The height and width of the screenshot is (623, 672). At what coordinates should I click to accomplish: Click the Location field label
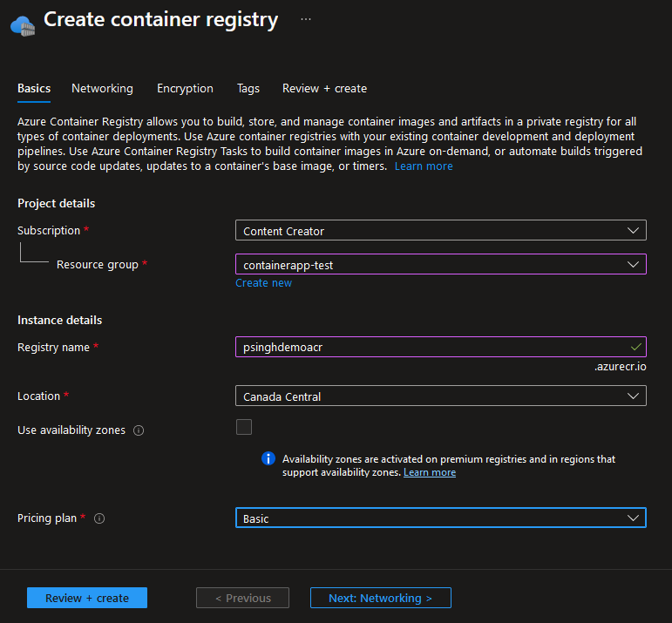coord(38,396)
